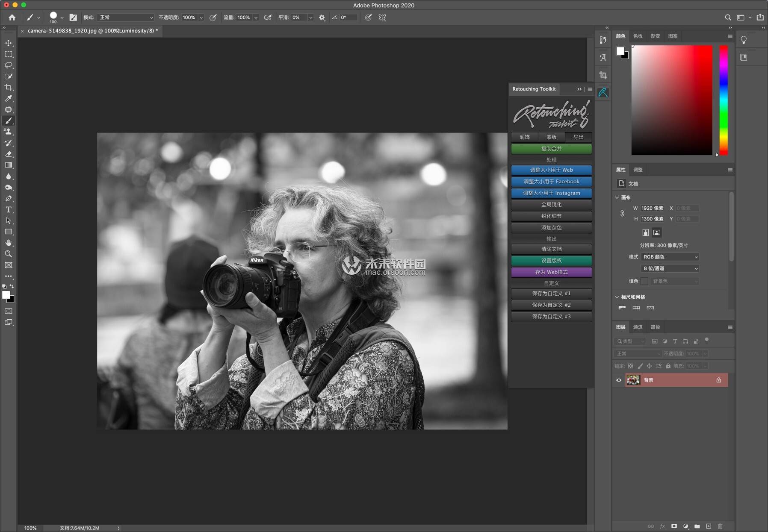The image size is (768, 532).
Task: Toggle the canvas width-height link
Action: coord(622,214)
